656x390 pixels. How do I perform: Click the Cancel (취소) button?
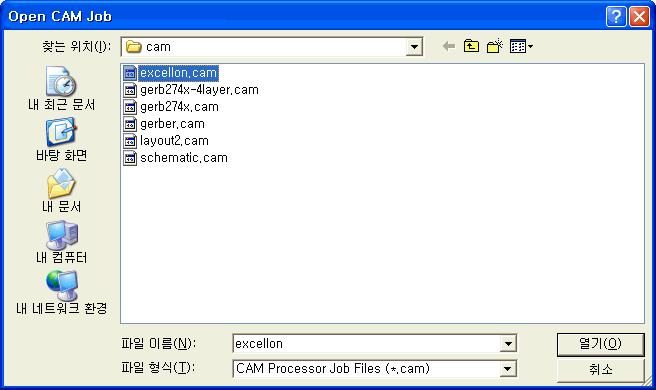600,369
